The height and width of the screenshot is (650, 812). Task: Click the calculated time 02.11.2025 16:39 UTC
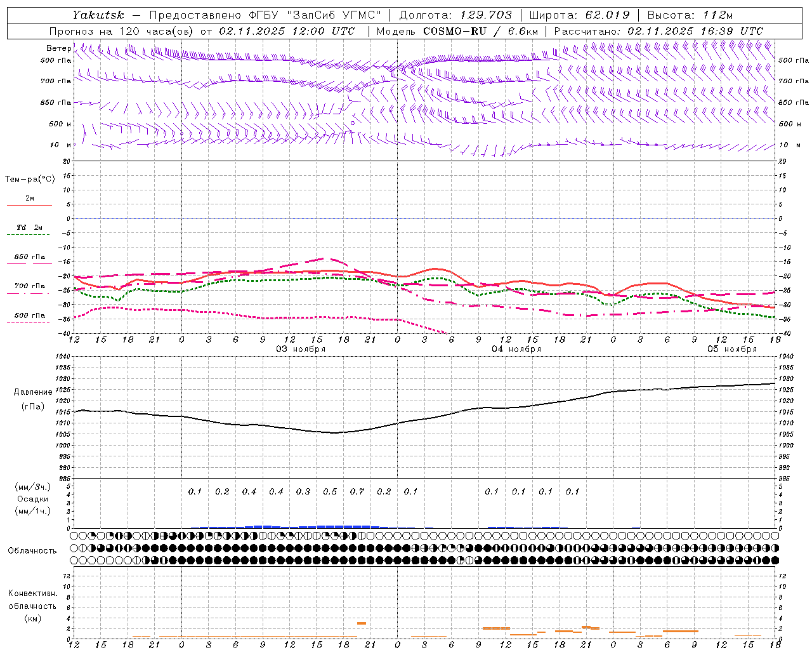695,31
